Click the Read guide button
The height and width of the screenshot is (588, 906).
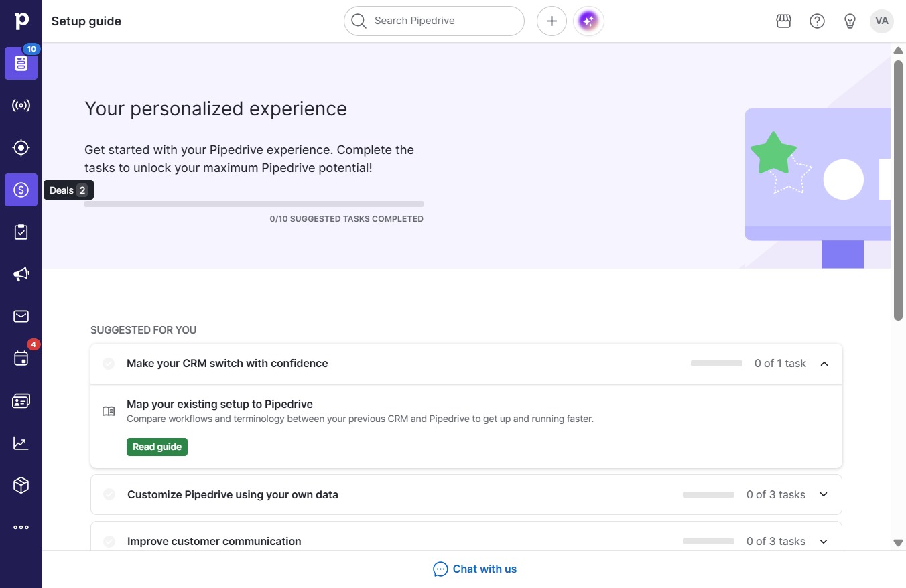pos(157,447)
